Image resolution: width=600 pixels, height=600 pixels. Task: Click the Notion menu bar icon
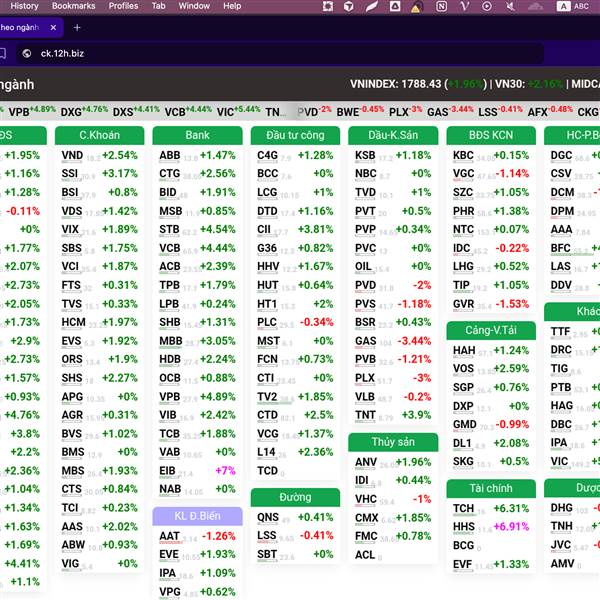pyautogui.click(x=442, y=6)
